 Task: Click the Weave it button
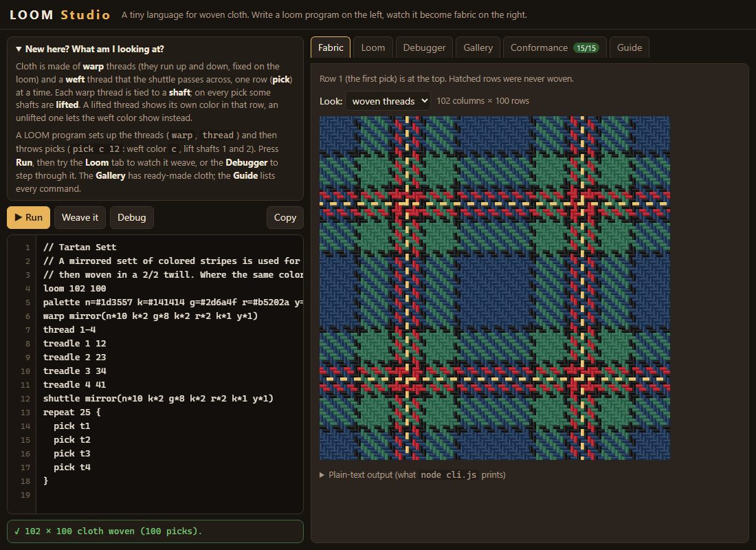tap(80, 217)
